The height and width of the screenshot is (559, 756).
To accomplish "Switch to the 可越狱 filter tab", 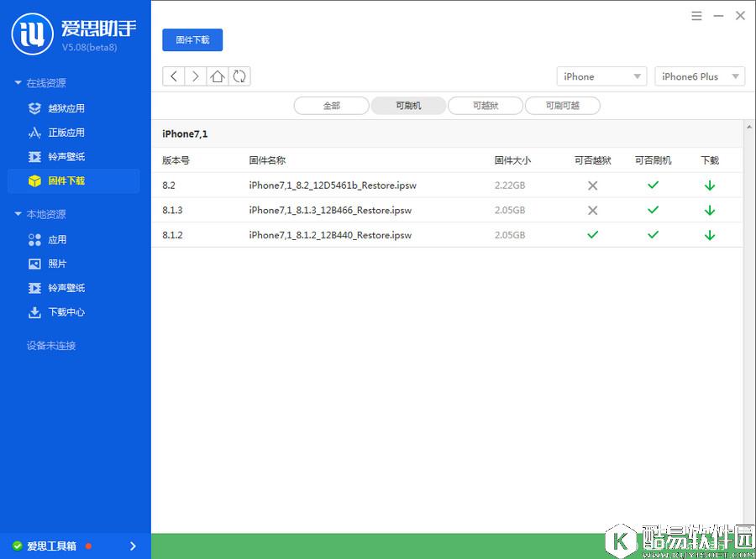I will pyautogui.click(x=486, y=106).
